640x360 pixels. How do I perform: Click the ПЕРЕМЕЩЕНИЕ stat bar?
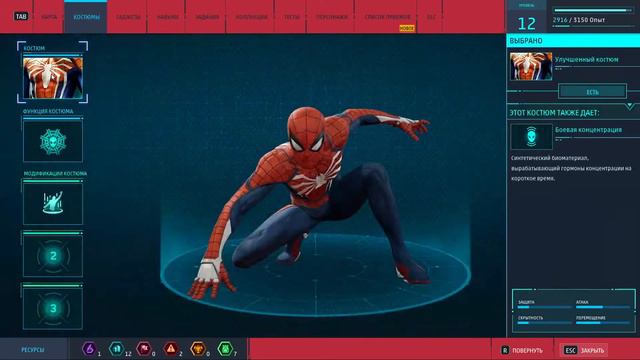tap(603, 323)
